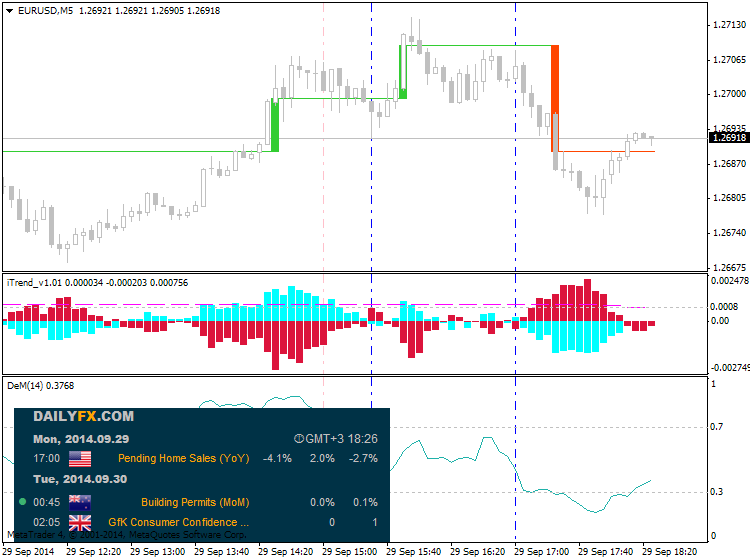
Task: Click the Australia flag icon at 00:45
Action: pyautogui.click(x=80, y=503)
